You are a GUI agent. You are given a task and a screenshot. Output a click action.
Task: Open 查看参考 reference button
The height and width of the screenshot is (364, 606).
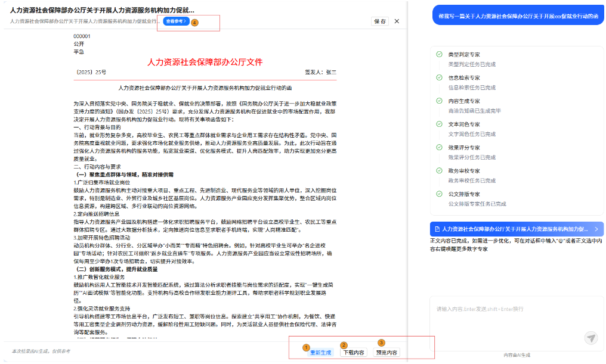[175, 21]
